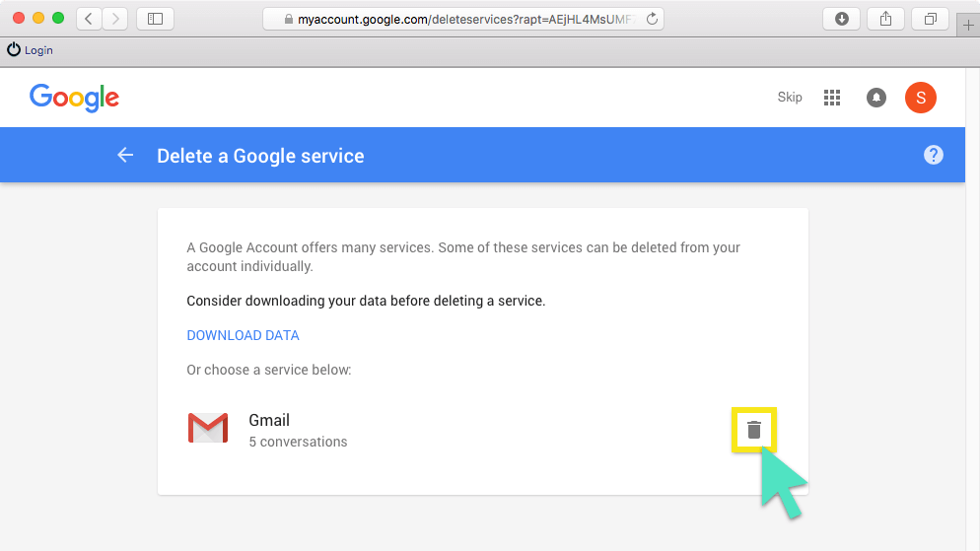
Task: Click 'Or choose a service below:' text
Action: click(x=269, y=370)
